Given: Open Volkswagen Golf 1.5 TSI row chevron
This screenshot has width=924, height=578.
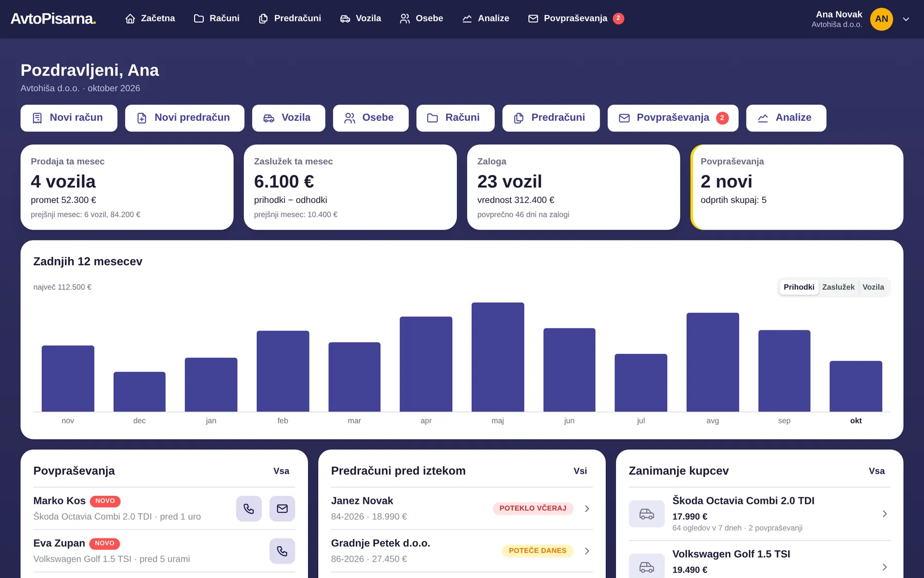Looking at the screenshot, I should click(x=884, y=567).
